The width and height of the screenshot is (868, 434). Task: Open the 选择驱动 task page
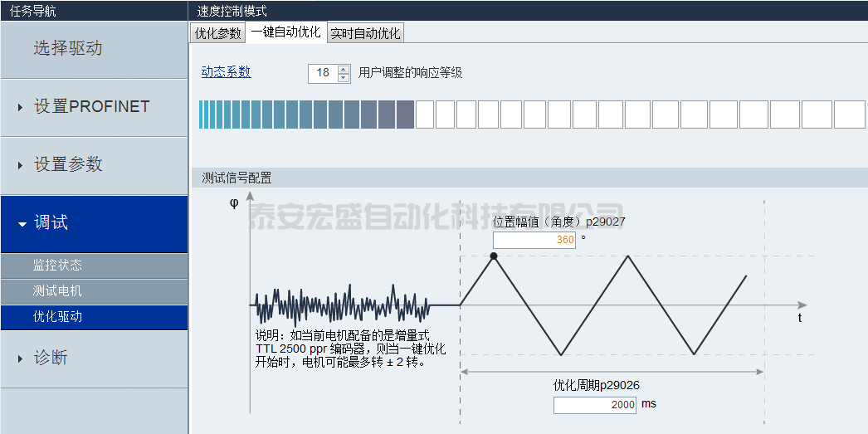93,48
